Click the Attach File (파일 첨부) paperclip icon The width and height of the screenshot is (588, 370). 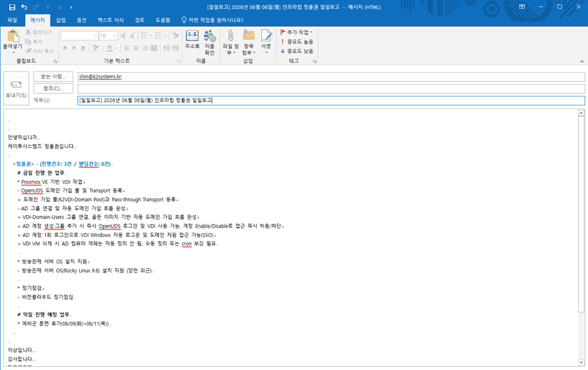[x=230, y=43]
